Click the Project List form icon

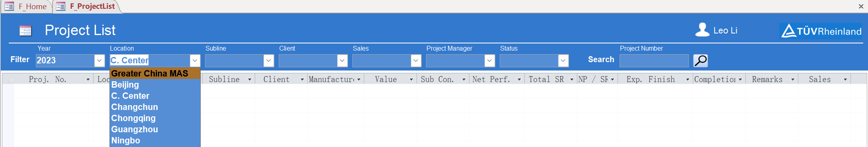[25, 31]
